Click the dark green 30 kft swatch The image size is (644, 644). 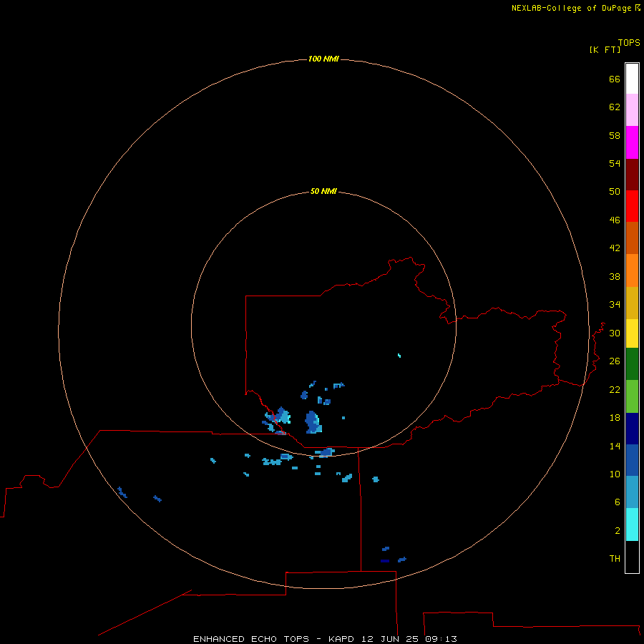click(632, 364)
